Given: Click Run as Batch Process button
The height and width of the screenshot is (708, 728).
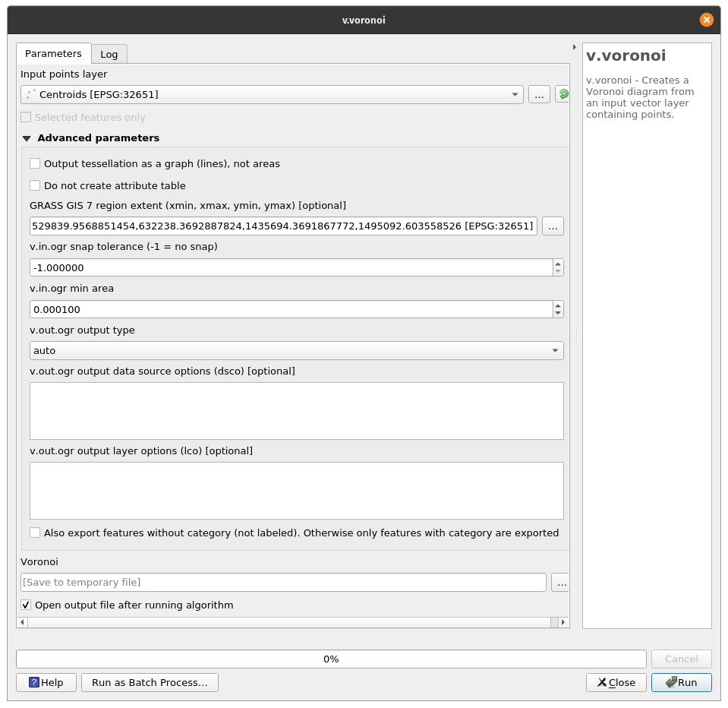Looking at the screenshot, I should point(150,682).
